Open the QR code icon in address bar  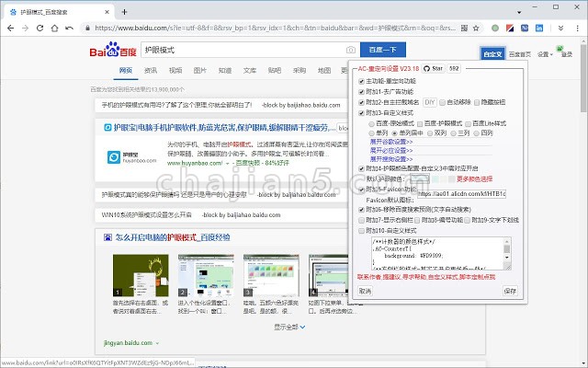point(464,29)
